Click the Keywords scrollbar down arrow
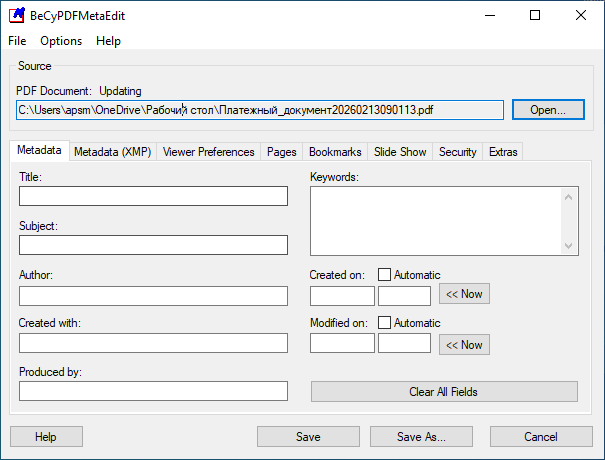Screen dimensions: 605x460 568,245
